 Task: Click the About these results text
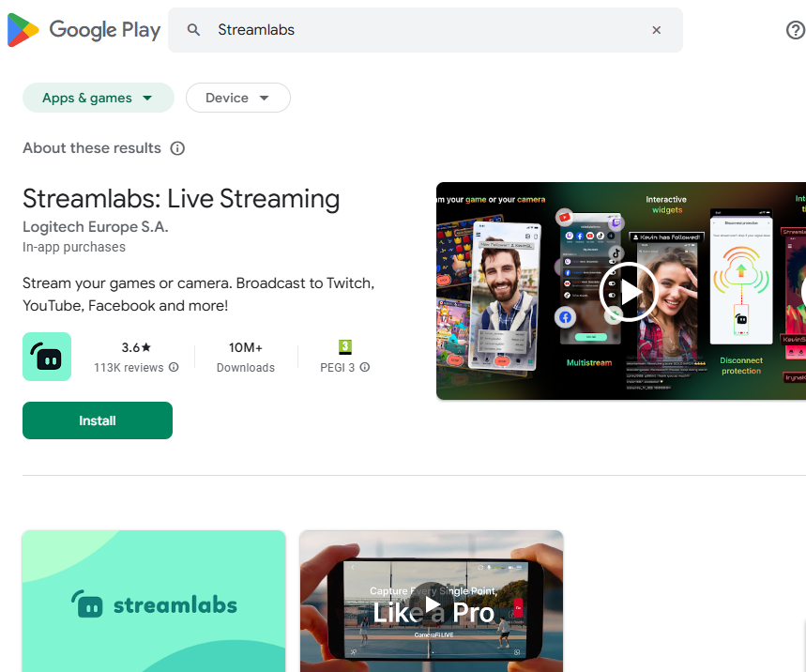tap(92, 148)
